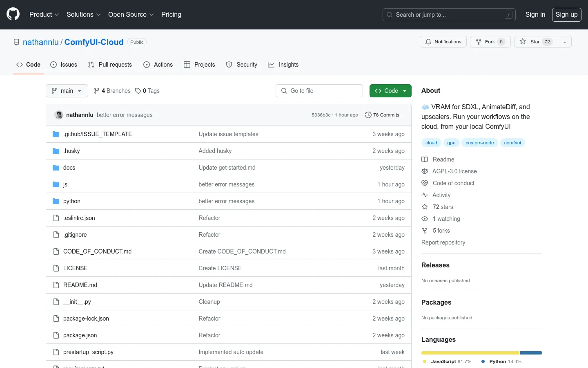Open the Issues tab bug icon
The image size is (588, 368).
(x=53, y=65)
